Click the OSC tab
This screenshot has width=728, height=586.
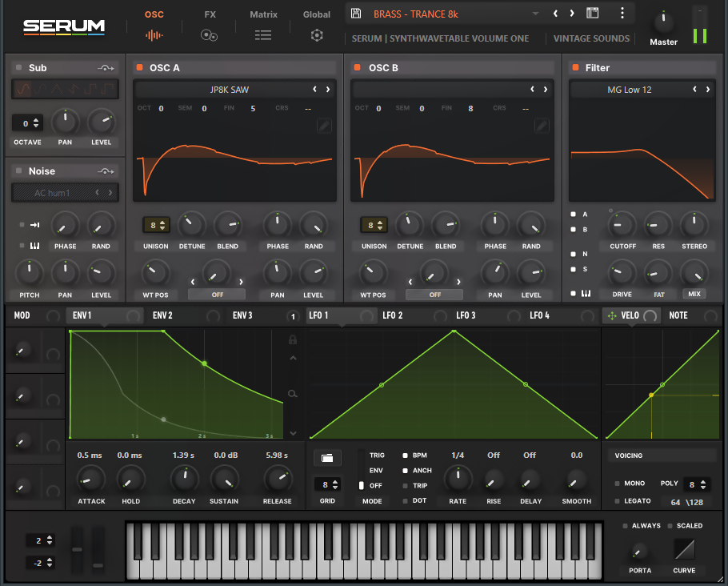tap(154, 26)
